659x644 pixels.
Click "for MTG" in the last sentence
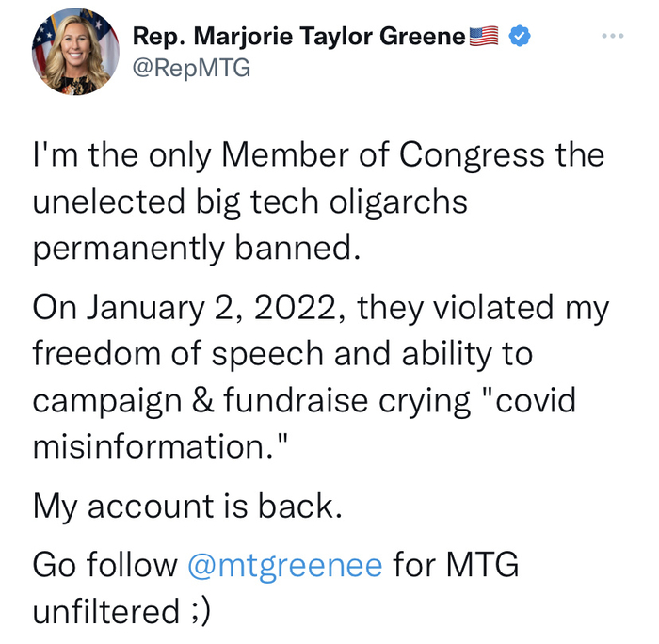point(457,565)
